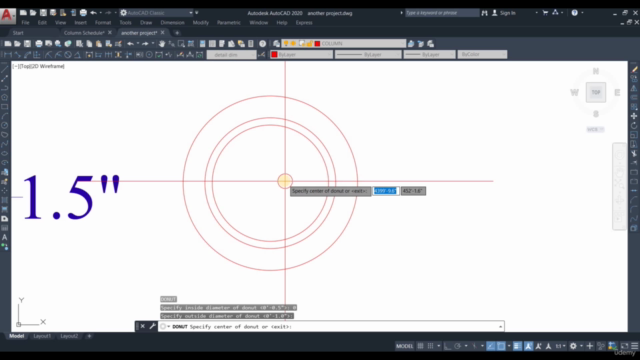Click the Center Mark dimension icon
The width and height of the screenshot is (640, 360).
[x=149, y=55]
